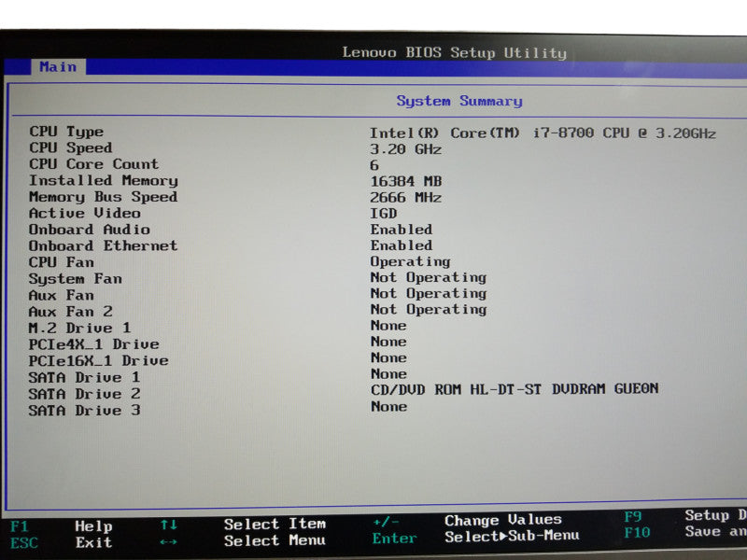
Task: Click the Enter key hint
Action: (x=394, y=539)
